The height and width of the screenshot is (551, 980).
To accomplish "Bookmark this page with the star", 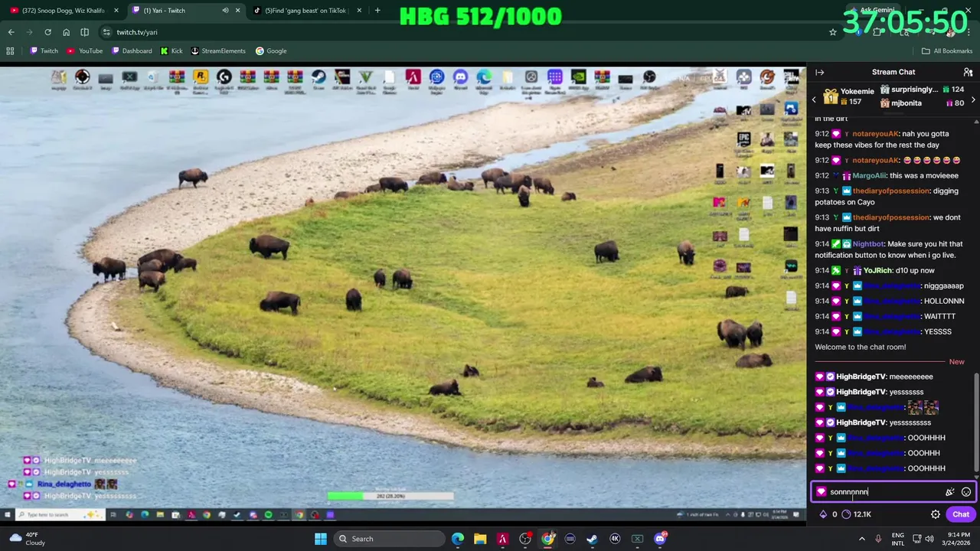I will click(x=833, y=32).
